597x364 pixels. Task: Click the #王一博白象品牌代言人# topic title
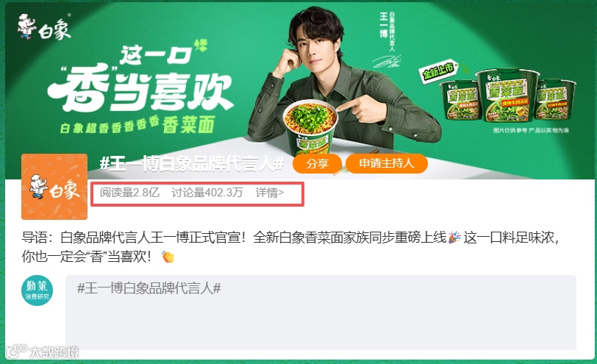(192, 164)
